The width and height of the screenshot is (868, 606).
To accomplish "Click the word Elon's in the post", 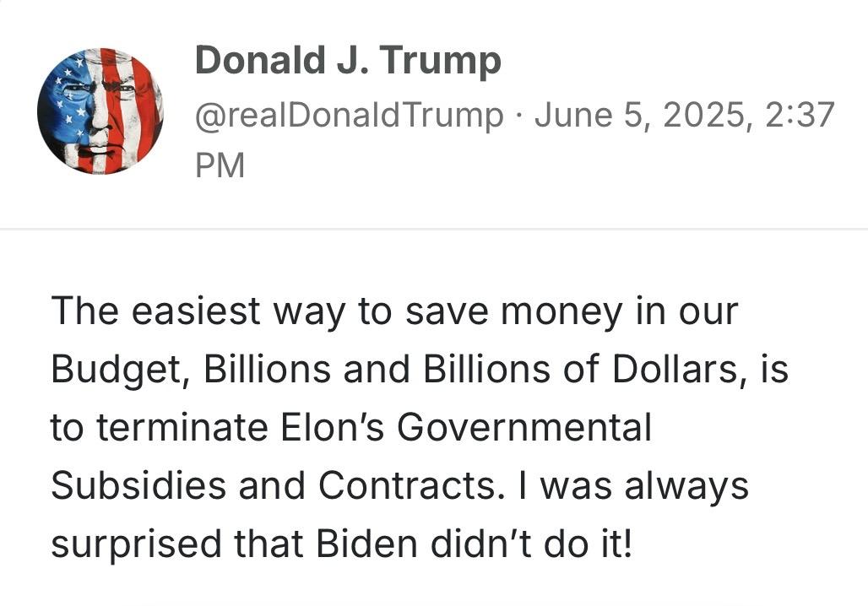I will (x=332, y=427).
